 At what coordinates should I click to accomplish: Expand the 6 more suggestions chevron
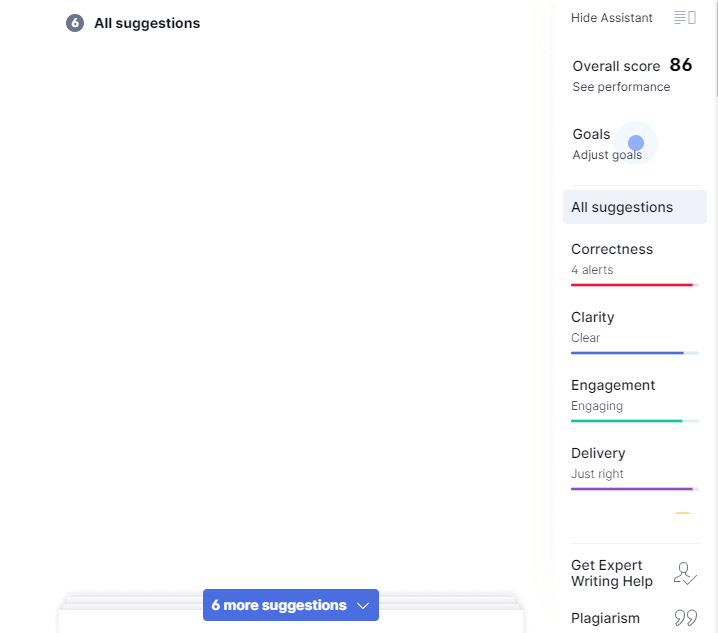[363, 606]
